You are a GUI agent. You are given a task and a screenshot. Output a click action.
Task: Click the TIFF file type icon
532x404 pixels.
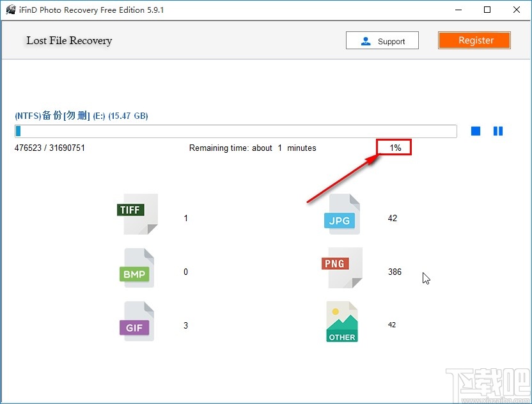pos(137,214)
